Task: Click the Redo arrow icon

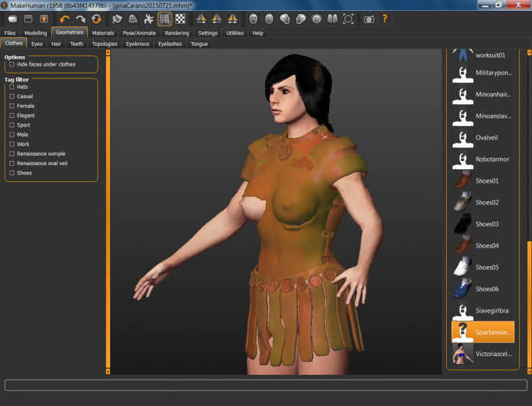Action: pos(80,19)
